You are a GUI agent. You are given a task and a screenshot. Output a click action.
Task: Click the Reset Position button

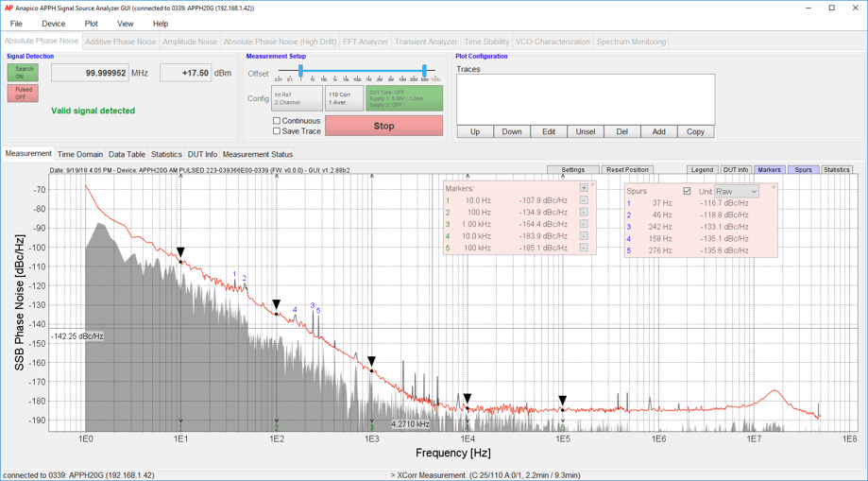point(627,170)
